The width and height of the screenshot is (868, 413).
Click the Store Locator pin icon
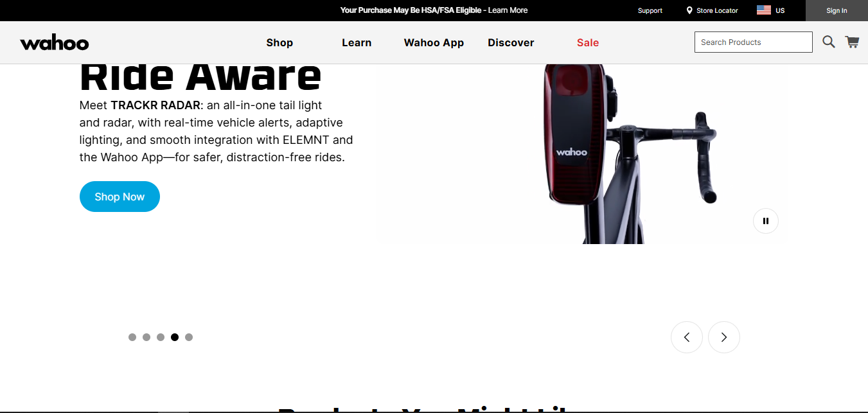point(689,10)
